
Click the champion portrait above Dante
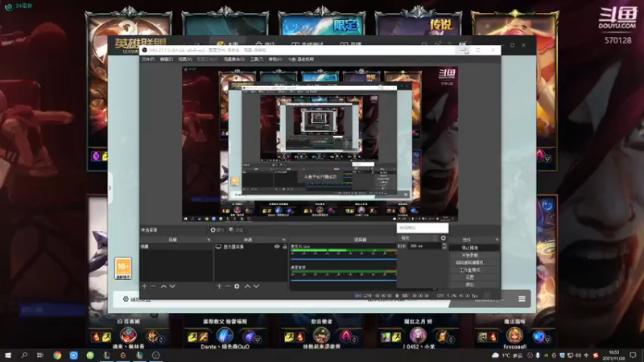point(225,335)
